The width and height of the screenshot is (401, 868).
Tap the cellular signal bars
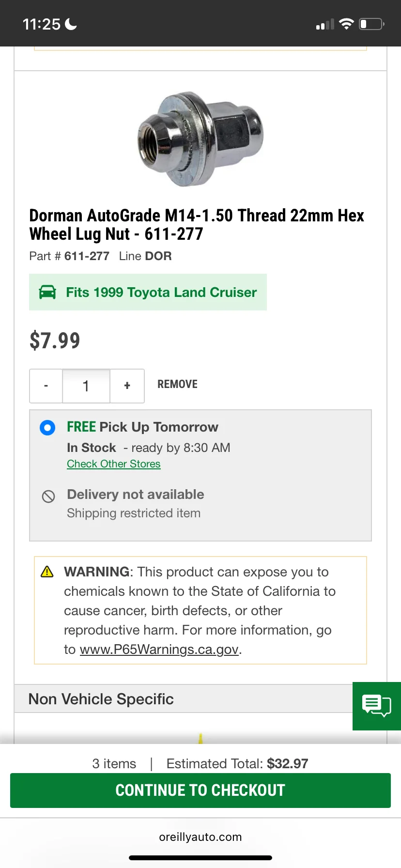point(325,24)
